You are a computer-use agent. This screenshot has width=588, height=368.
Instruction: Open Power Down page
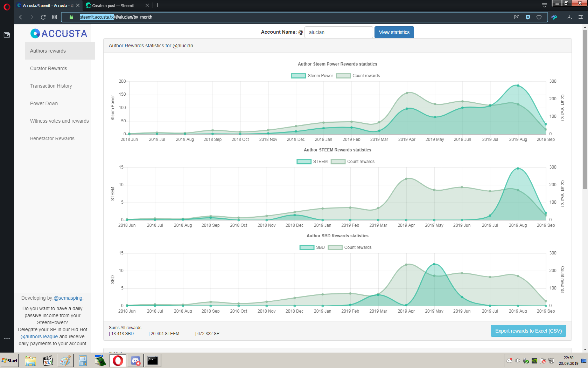44,103
